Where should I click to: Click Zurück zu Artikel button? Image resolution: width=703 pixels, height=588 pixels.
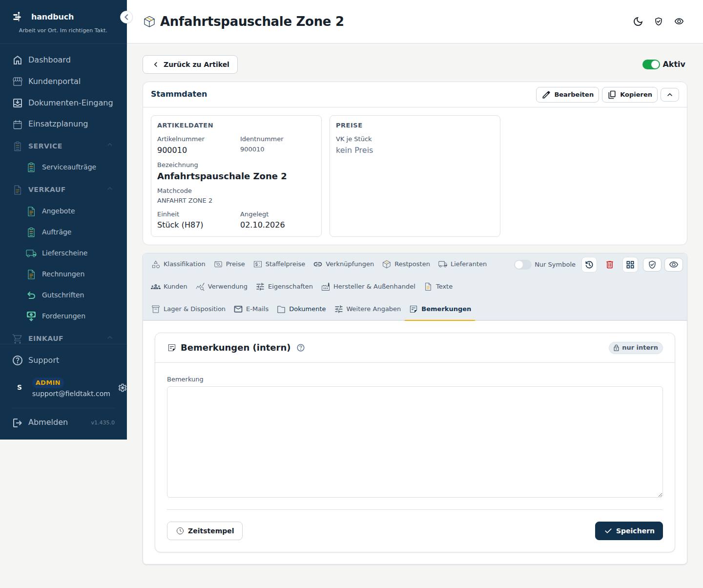click(x=190, y=64)
